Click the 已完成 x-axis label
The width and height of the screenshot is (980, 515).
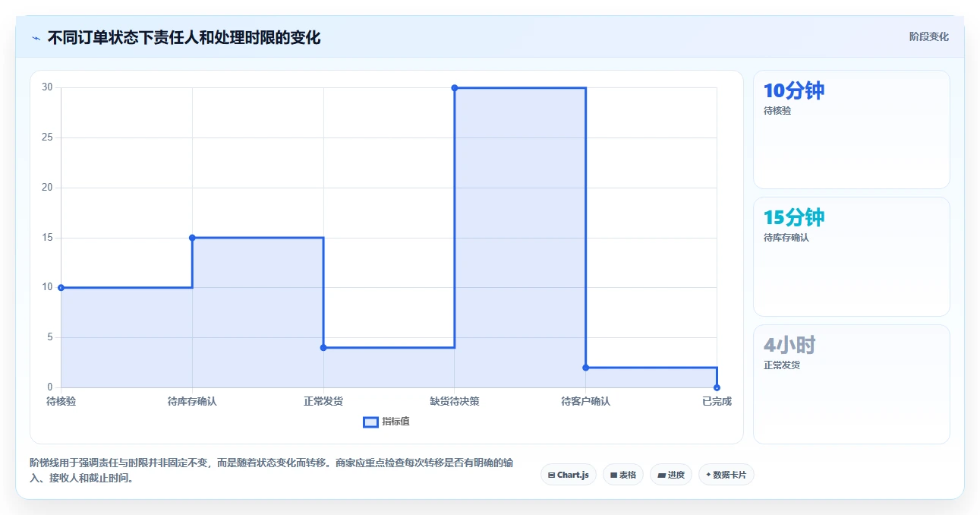pyautogui.click(x=717, y=401)
